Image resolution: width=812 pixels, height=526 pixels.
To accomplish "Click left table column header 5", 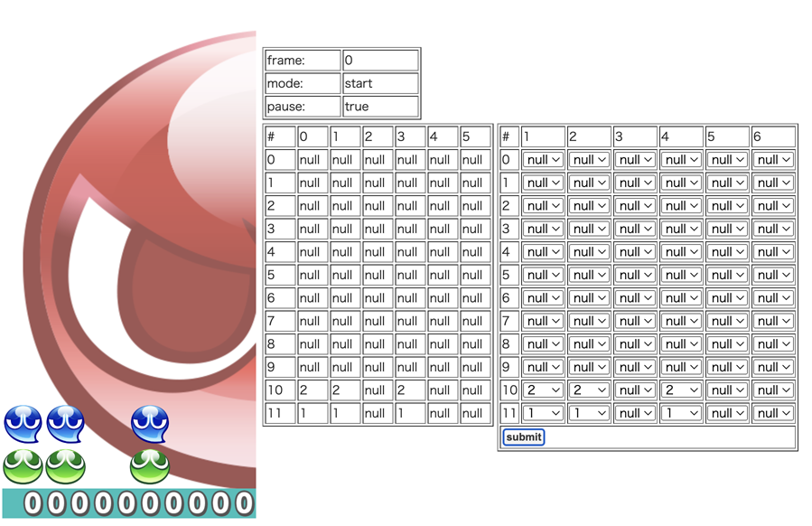I will (x=475, y=136).
